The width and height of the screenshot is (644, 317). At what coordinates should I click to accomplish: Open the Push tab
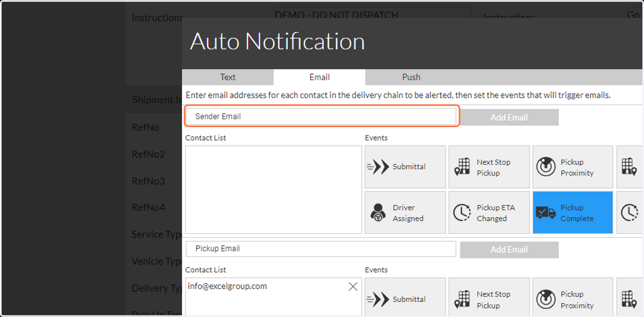[x=411, y=77]
